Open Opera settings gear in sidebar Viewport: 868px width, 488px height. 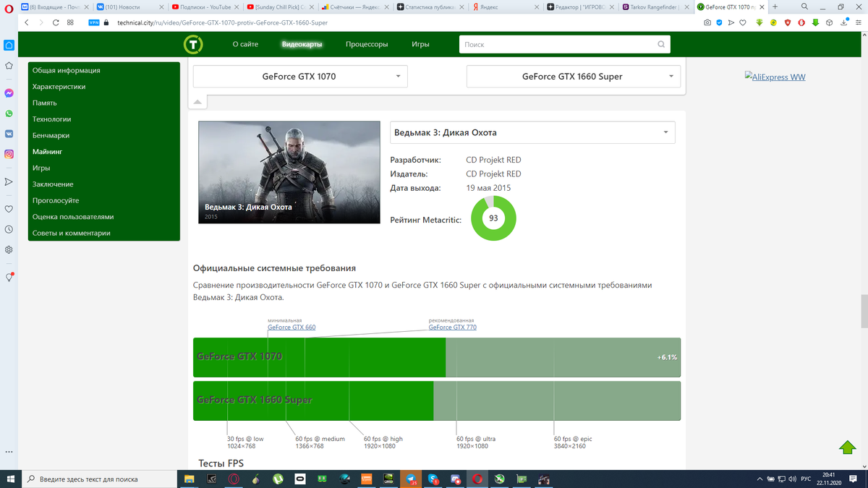point(9,249)
